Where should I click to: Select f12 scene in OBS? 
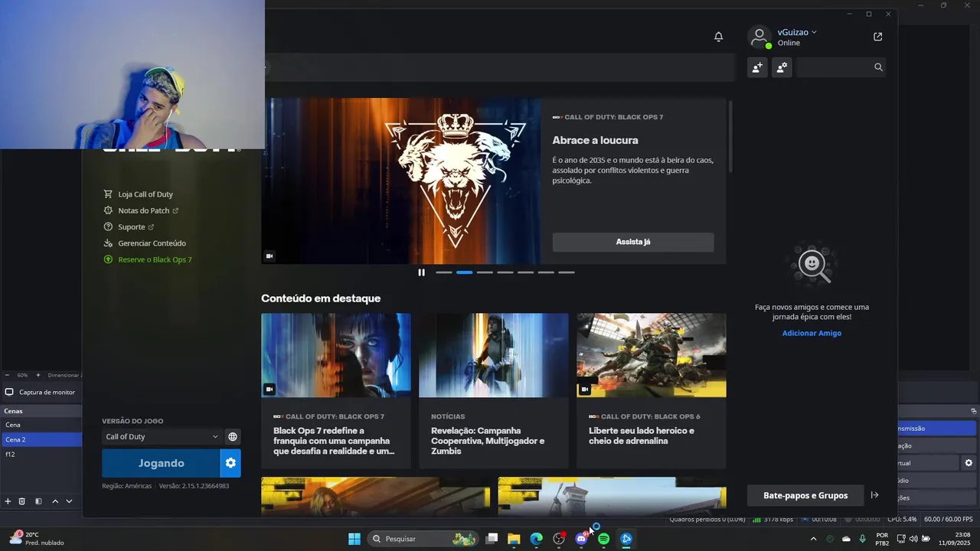click(41, 455)
